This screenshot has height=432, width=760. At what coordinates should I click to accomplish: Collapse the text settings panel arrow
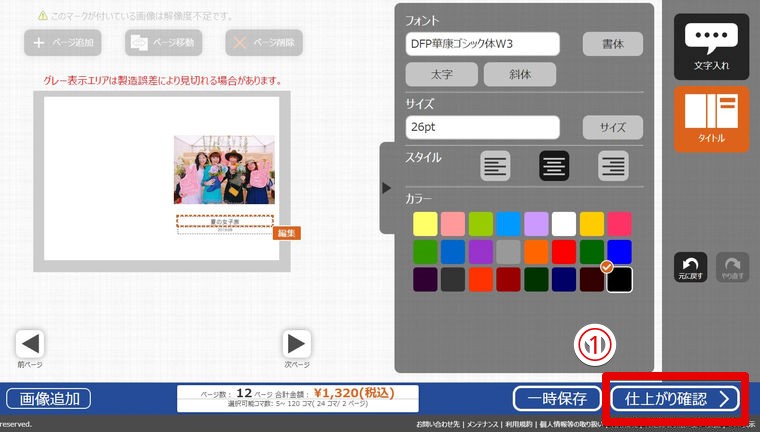pos(387,188)
